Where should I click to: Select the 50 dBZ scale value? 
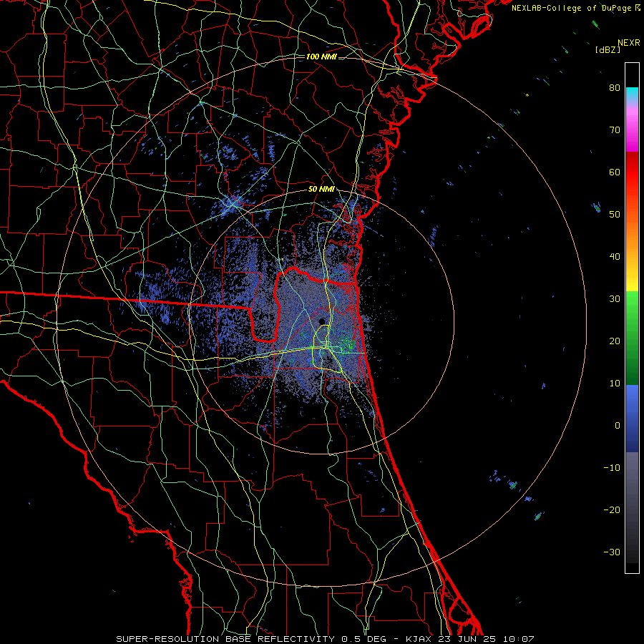[x=615, y=215]
